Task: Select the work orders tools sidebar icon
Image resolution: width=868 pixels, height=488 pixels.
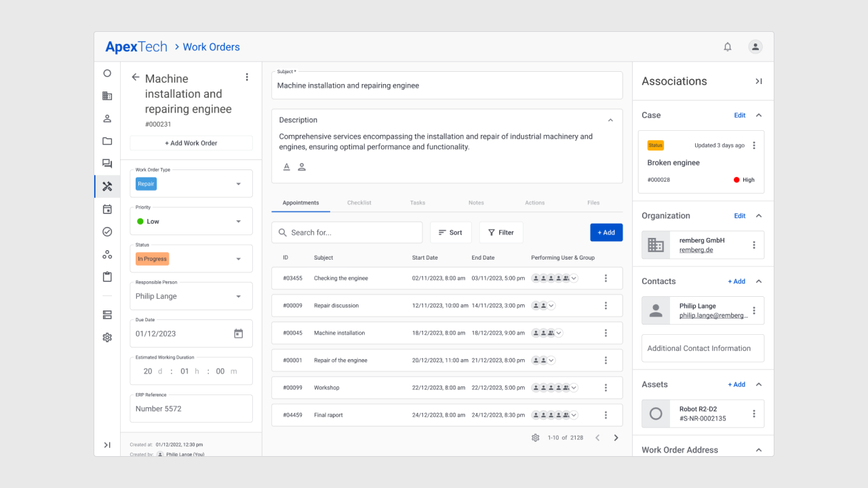Action: click(107, 186)
